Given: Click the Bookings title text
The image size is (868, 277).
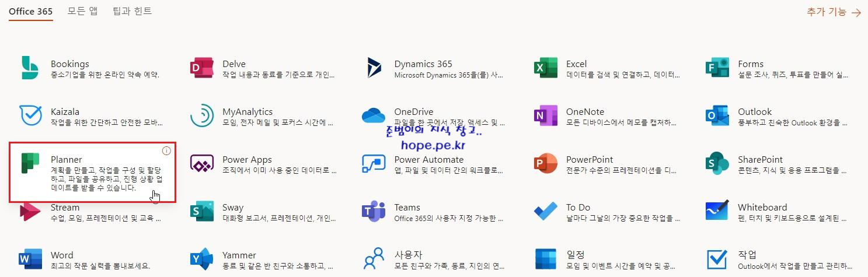Looking at the screenshot, I should click(x=70, y=64).
